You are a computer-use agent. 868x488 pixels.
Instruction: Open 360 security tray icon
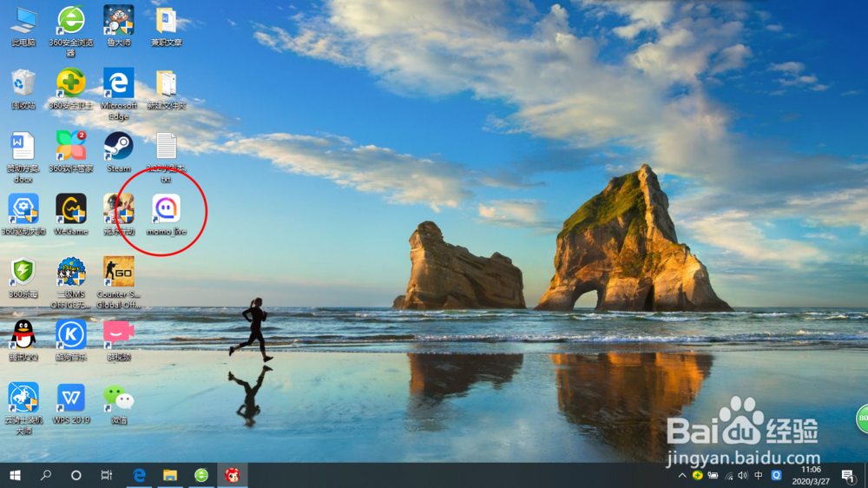(698, 475)
